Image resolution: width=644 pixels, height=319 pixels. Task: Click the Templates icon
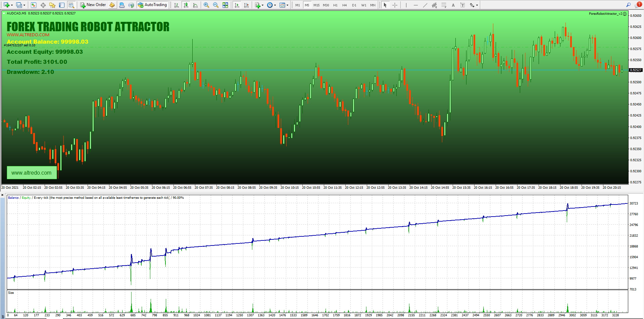tap(282, 5)
